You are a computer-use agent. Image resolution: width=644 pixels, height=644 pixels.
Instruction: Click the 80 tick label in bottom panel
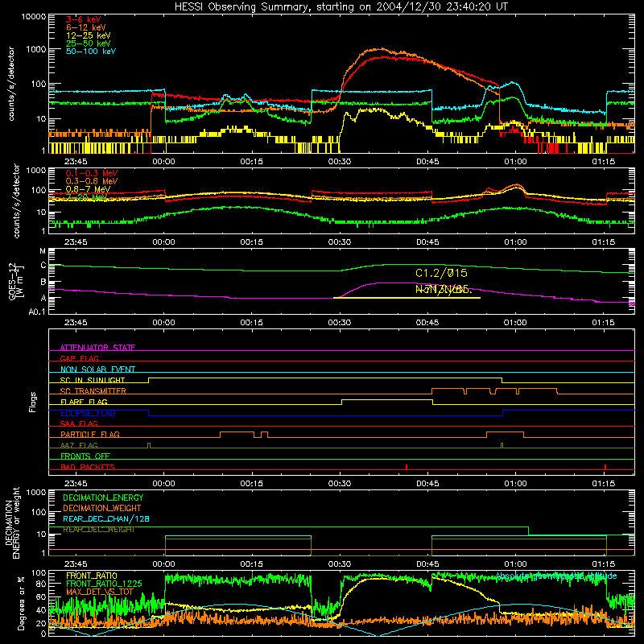[x=41, y=584]
